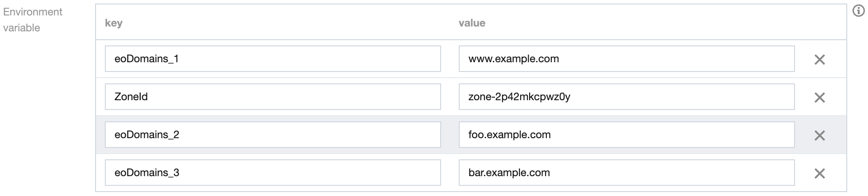Delete the eoDomains_3 variable row
868x196 pixels.
pos(819,173)
